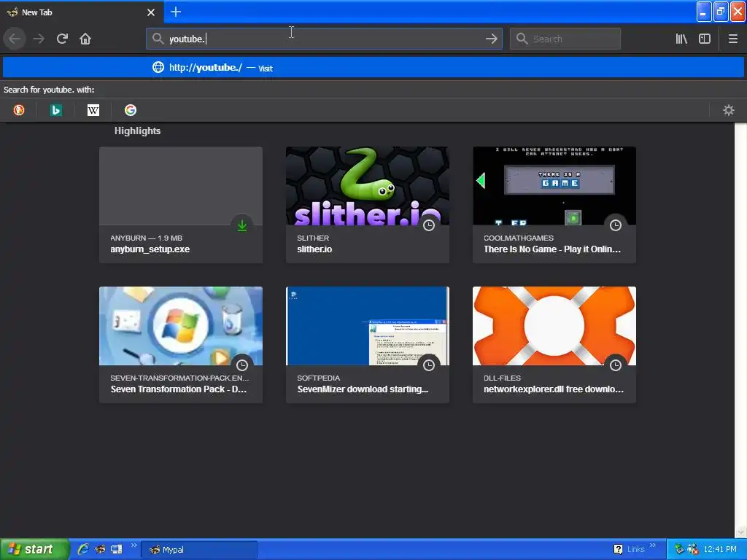Click the clock icon on SevenMizer card
The width and height of the screenshot is (747, 560).
coord(429,365)
